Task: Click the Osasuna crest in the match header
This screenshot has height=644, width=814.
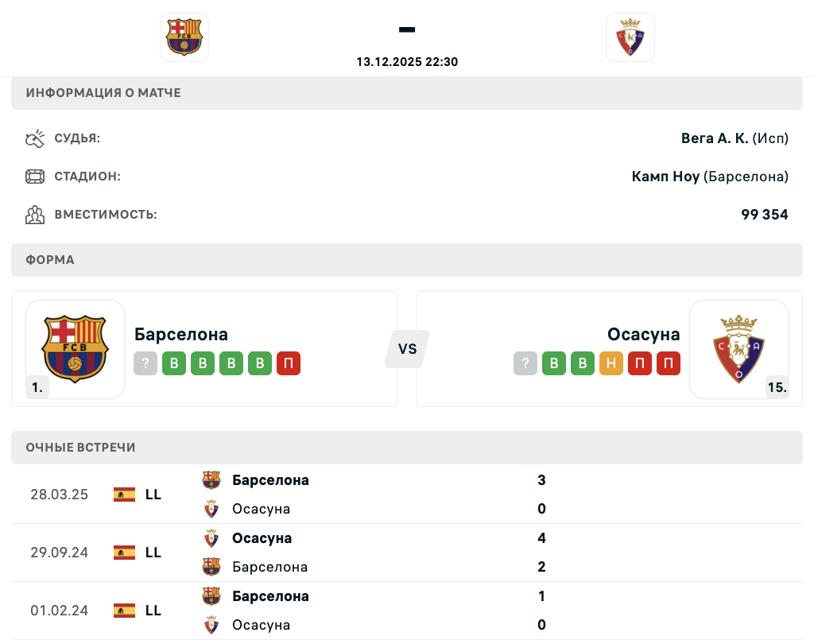Action: coord(630,37)
